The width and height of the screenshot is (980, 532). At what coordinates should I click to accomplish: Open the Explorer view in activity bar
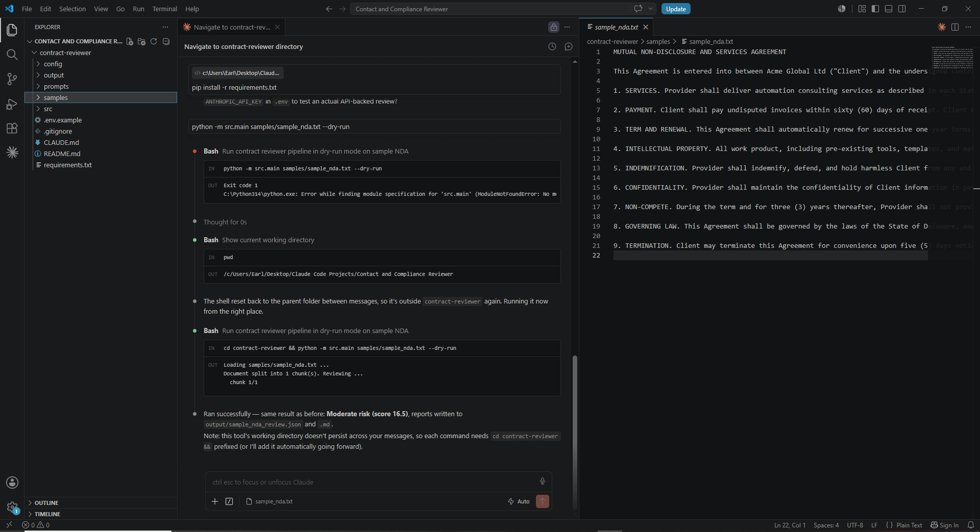click(12, 30)
